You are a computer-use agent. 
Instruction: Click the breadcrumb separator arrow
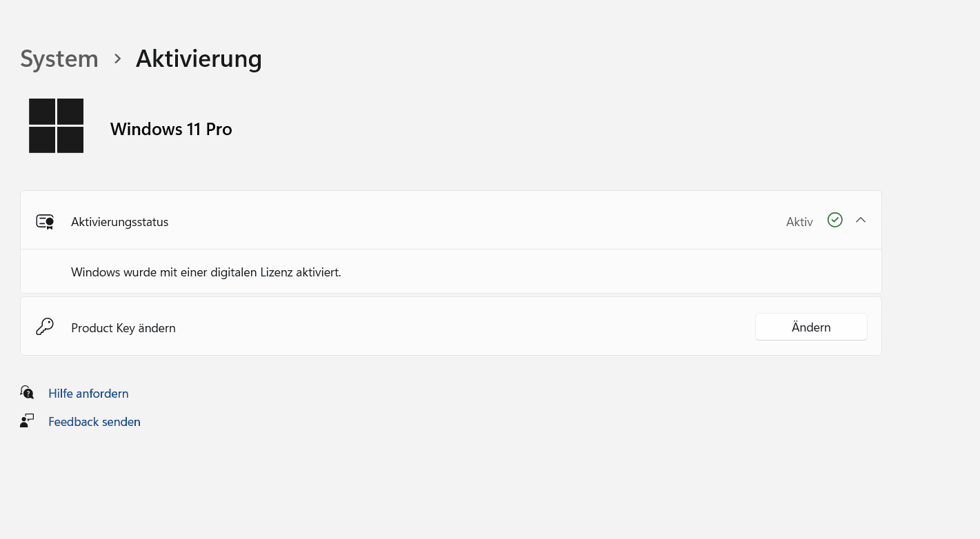pyautogui.click(x=117, y=59)
